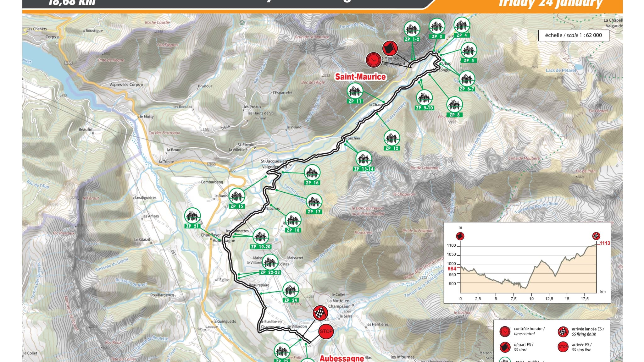Screen dimensions: 644x362
Task: Click the ZP 6-7 spectator zone icon
Action: pos(467,79)
